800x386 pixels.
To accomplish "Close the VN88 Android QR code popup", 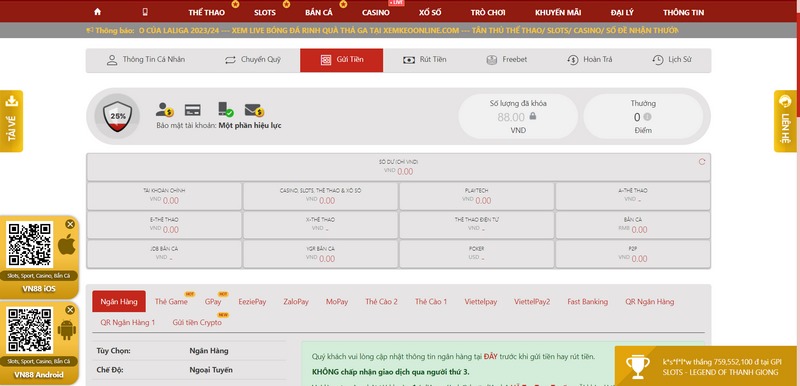I will click(x=70, y=310).
